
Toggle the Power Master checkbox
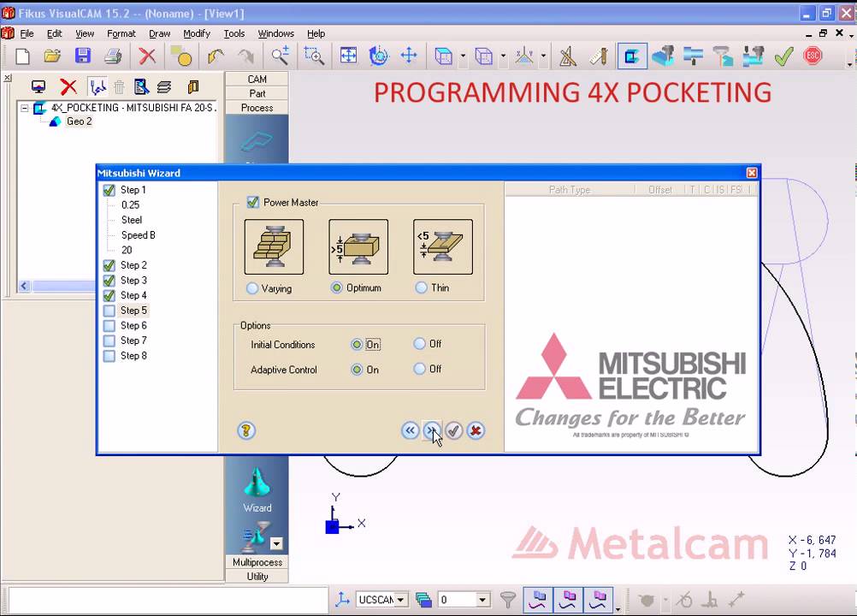pyautogui.click(x=252, y=202)
